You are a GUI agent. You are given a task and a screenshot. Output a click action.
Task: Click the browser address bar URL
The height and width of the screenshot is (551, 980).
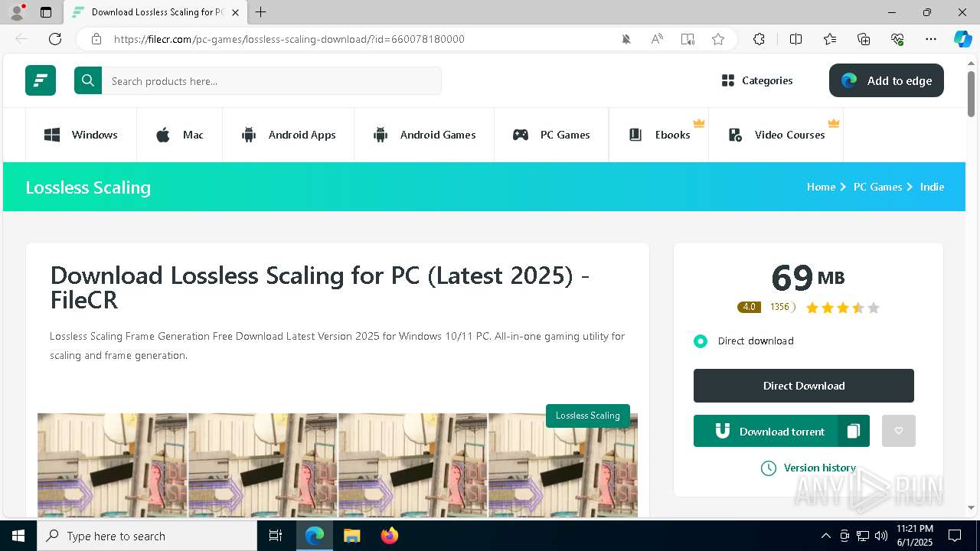[x=289, y=39]
